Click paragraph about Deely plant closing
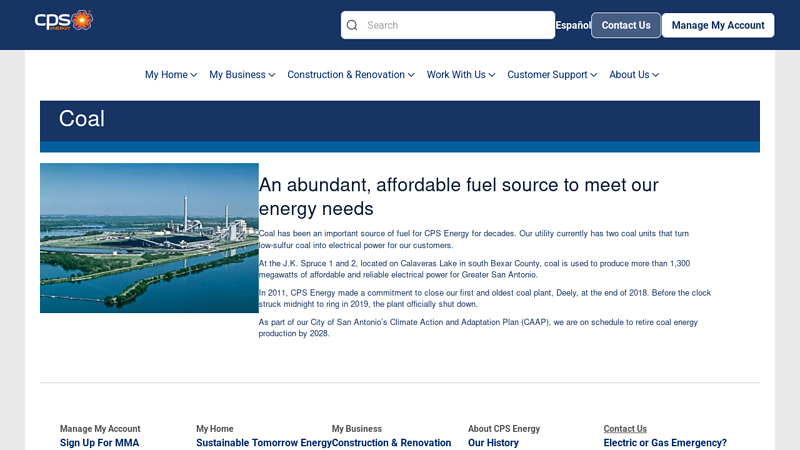This screenshot has width=800, height=450. [x=485, y=298]
